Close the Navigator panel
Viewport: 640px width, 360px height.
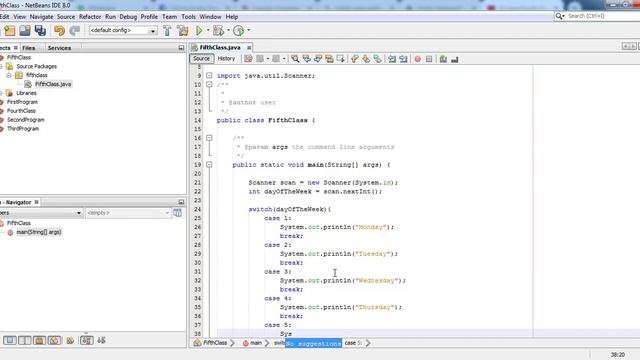coord(36,202)
